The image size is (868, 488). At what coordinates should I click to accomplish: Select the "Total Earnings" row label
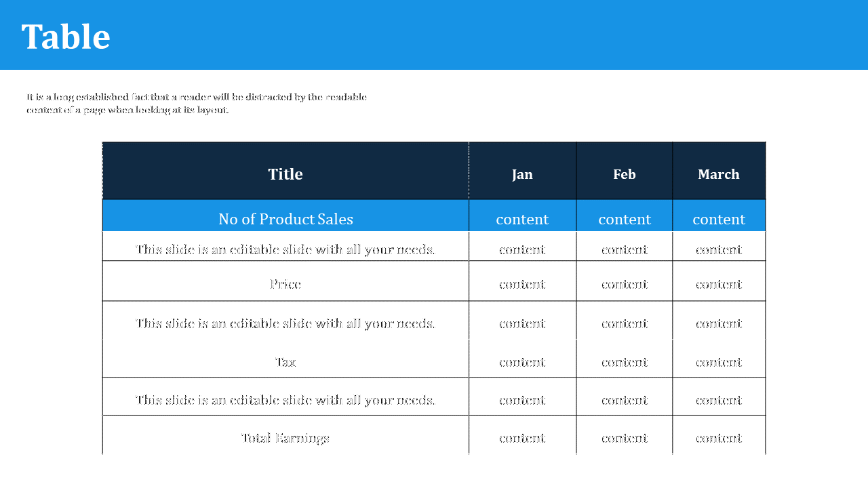pyautogui.click(x=285, y=438)
